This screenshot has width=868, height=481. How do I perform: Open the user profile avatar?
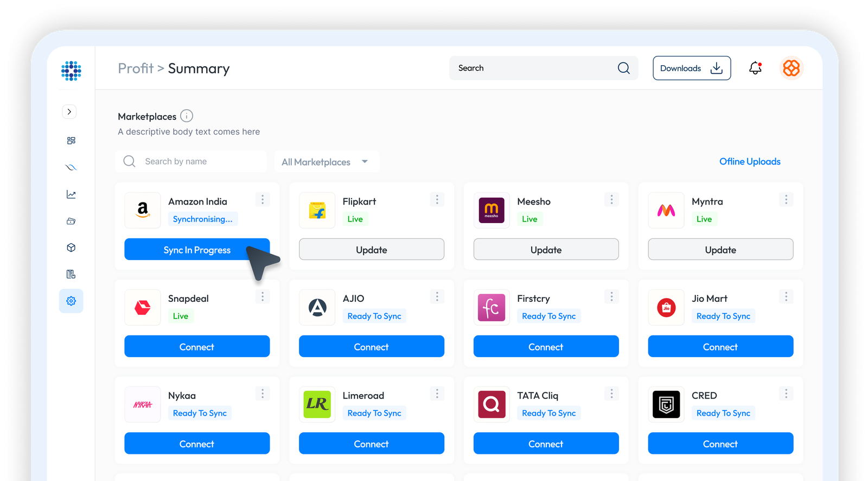pos(791,68)
